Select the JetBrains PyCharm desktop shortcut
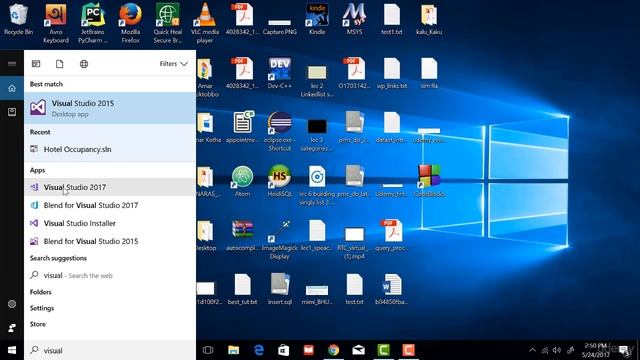Image resolution: width=640 pixels, height=360 pixels. tap(93, 24)
